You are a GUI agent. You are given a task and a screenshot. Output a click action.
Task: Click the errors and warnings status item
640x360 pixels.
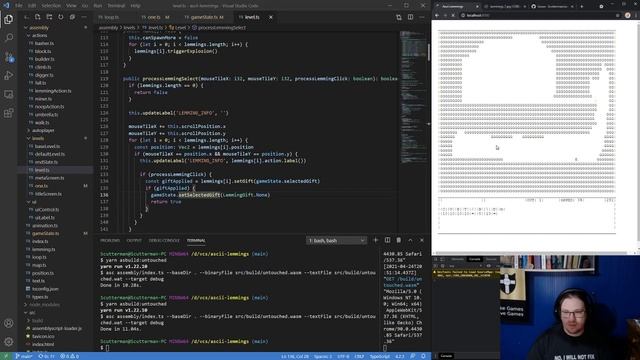click(69, 356)
